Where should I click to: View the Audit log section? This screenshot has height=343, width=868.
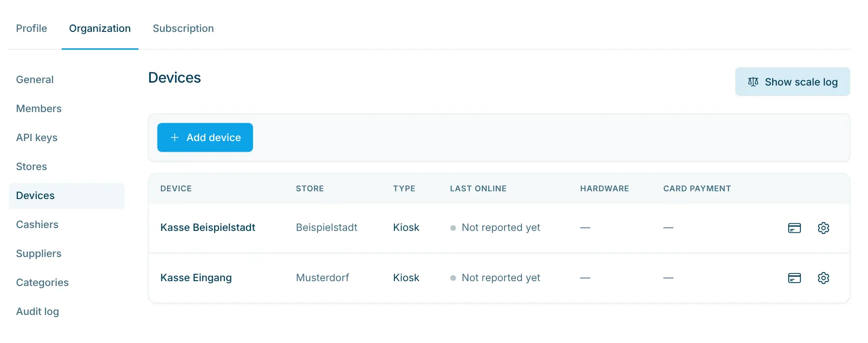38,312
